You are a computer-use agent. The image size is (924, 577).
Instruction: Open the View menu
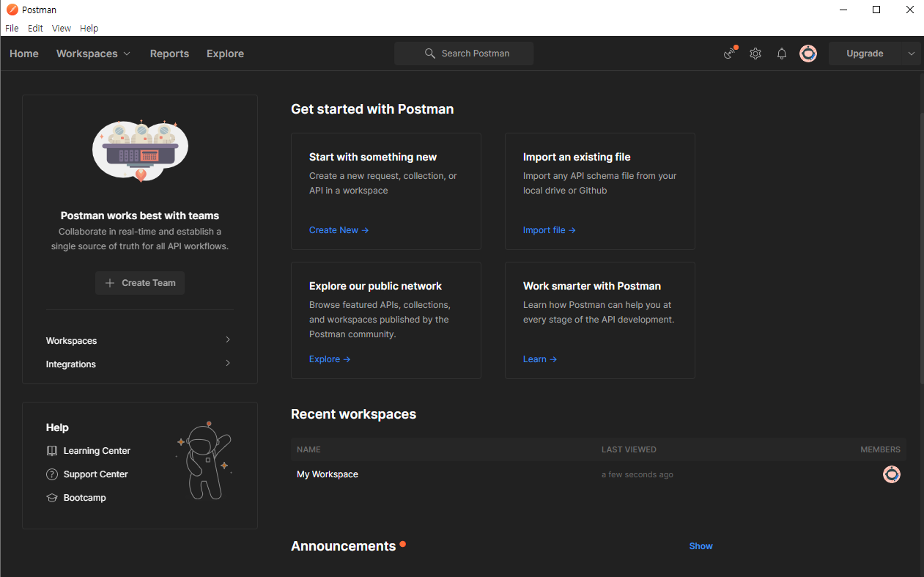[62, 28]
